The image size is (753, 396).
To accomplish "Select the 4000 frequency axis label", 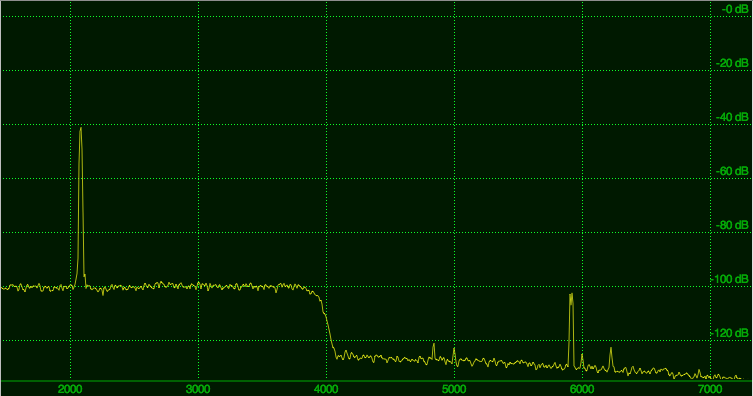I will click(326, 389).
